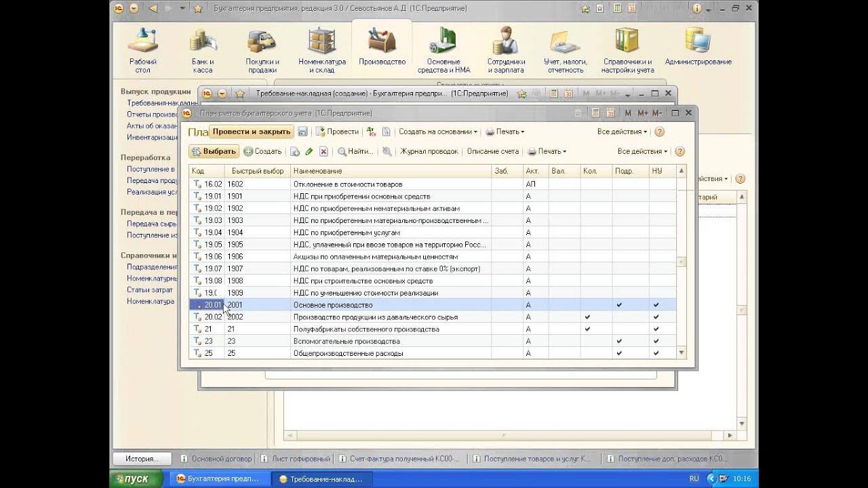This screenshot has height=488, width=868.
Task: Expand Создать на основании dropdown
Action: coord(438,131)
